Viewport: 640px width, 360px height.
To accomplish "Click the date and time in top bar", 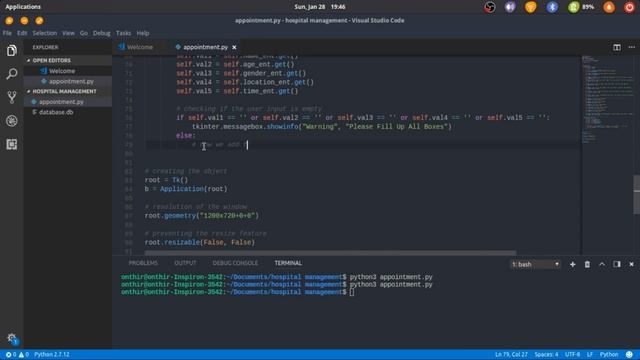I will coord(320,7).
